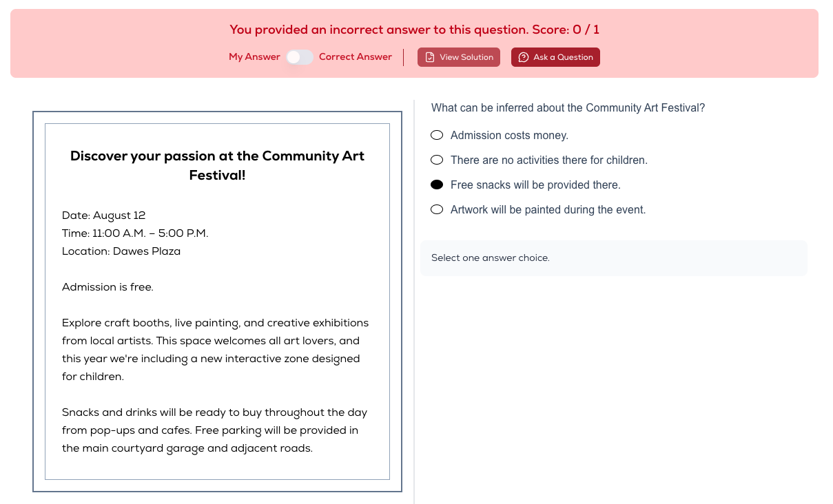Viewport: 833px width, 504px height.
Task: Click the 'Time: 11:00 A.M. – 5:00 P.M.' line
Action: click(x=135, y=233)
